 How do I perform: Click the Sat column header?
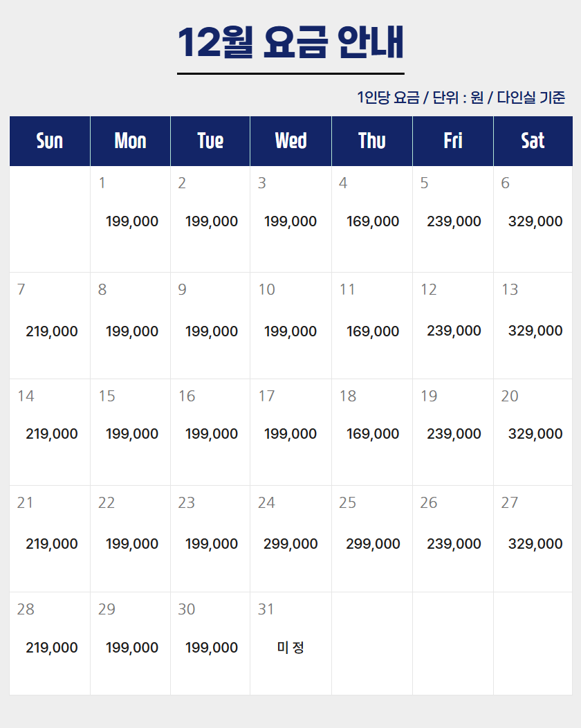pos(533,141)
